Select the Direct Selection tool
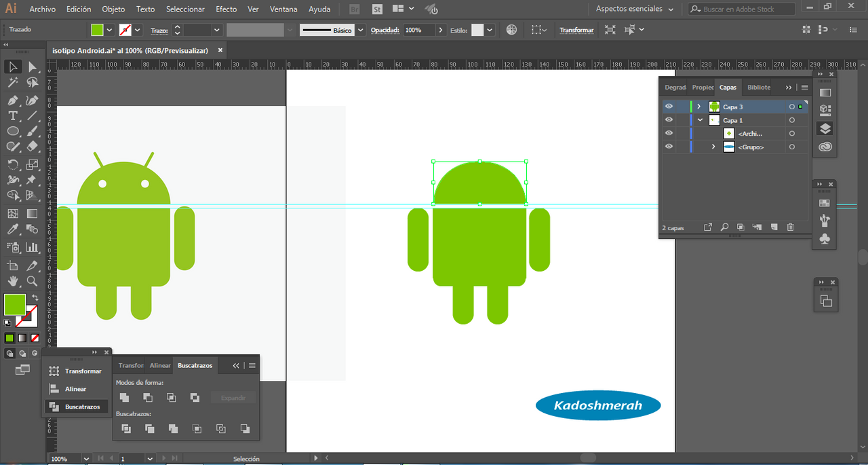This screenshot has width=868, height=465. pos(33,67)
